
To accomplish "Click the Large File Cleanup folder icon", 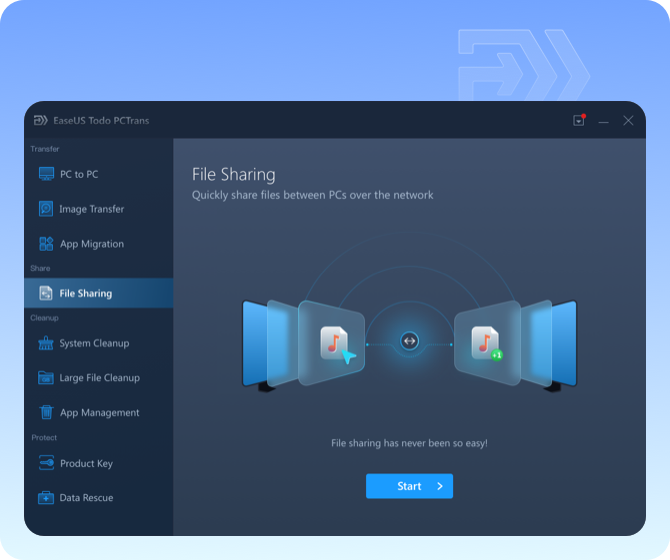I will click(x=46, y=378).
